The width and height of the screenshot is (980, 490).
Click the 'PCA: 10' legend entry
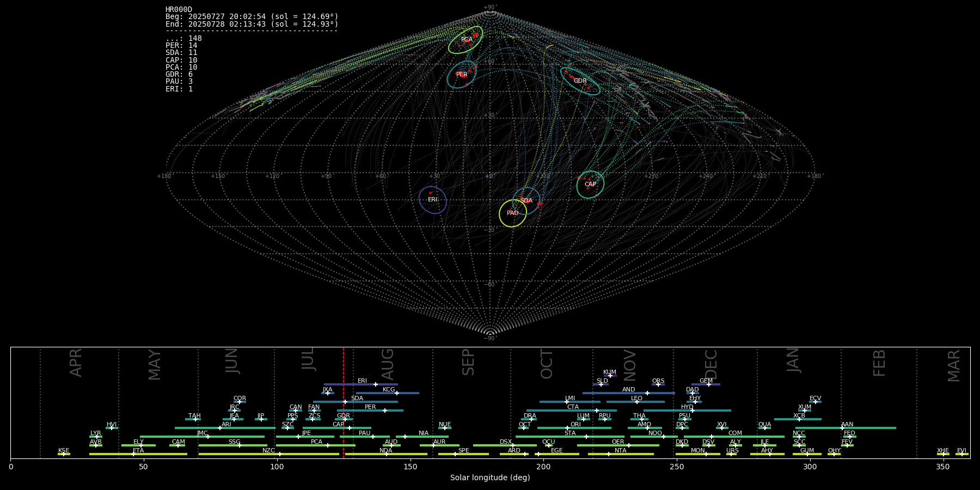[182, 68]
